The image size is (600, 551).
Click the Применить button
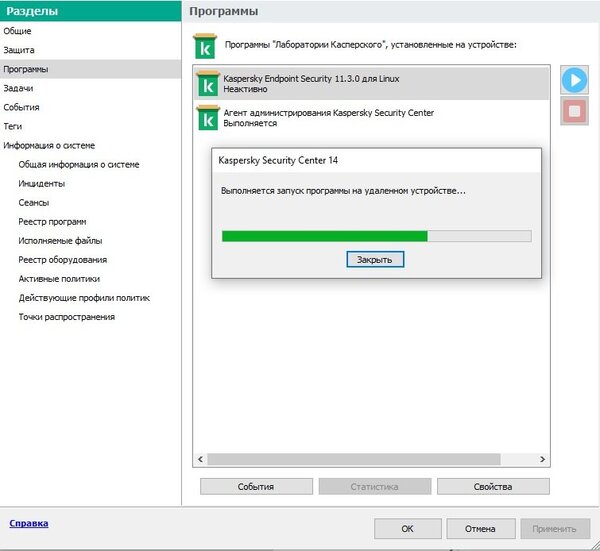[554, 529]
